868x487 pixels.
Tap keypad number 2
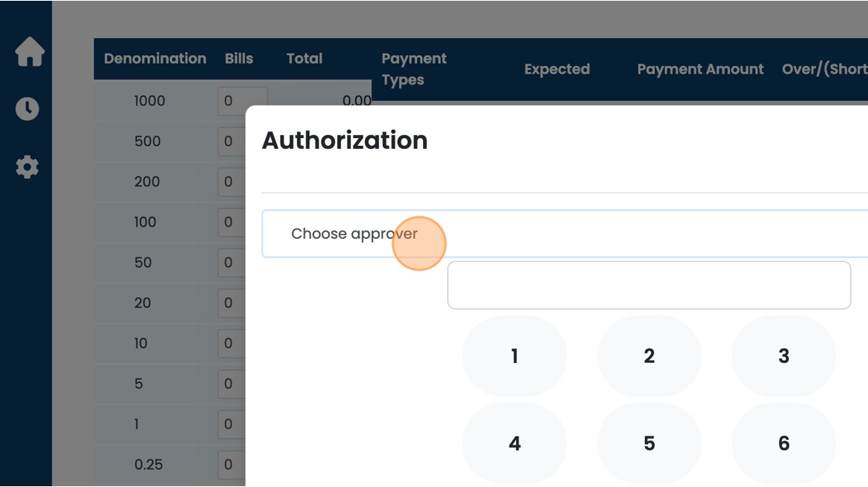click(x=649, y=356)
